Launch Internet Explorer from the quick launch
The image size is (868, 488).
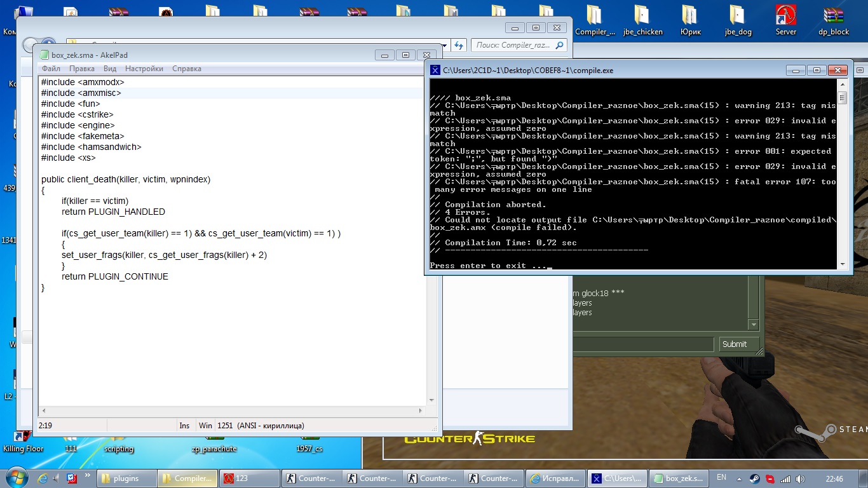pos(43,478)
